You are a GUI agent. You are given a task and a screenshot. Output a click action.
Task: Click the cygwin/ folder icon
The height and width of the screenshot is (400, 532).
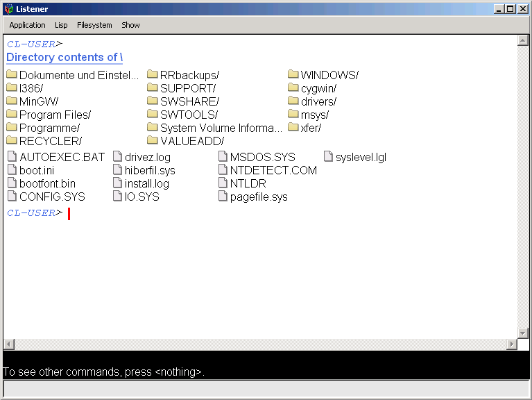click(x=293, y=87)
